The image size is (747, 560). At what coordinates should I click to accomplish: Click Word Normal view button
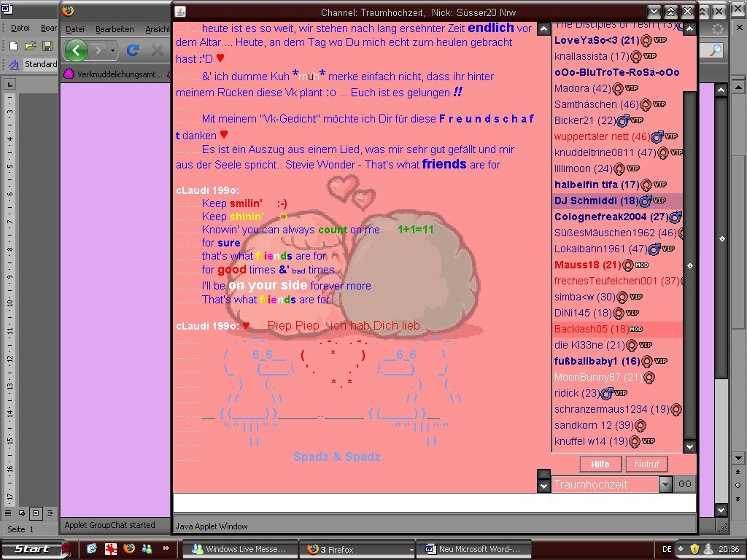click(x=7, y=513)
